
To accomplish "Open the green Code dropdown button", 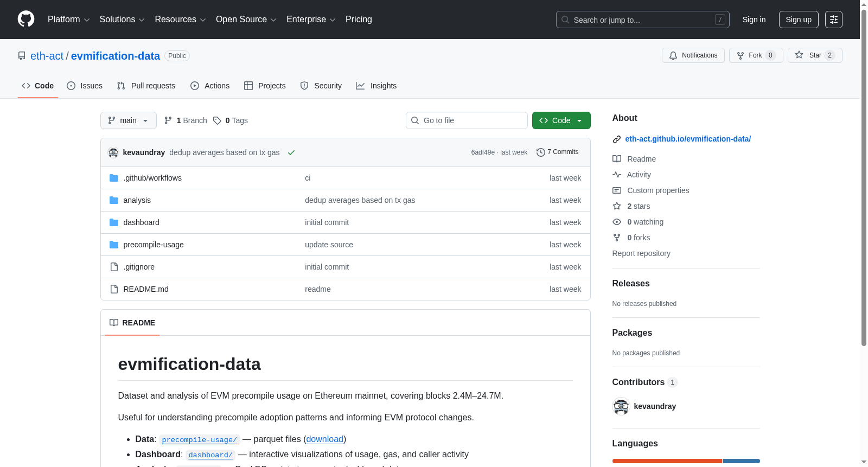I will click(x=561, y=120).
